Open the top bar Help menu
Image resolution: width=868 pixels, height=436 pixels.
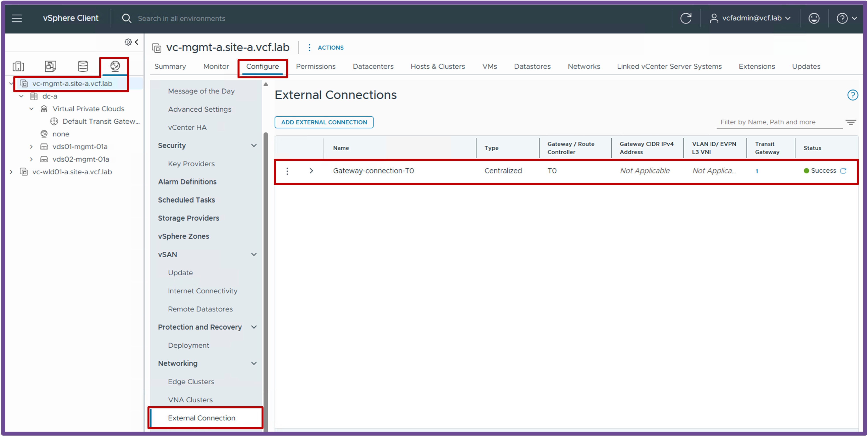point(846,18)
